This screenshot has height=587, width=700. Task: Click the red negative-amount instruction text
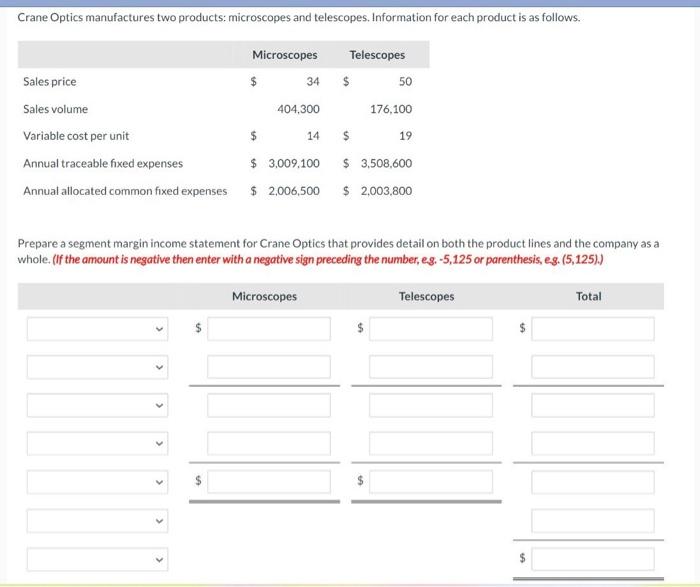(x=328, y=260)
